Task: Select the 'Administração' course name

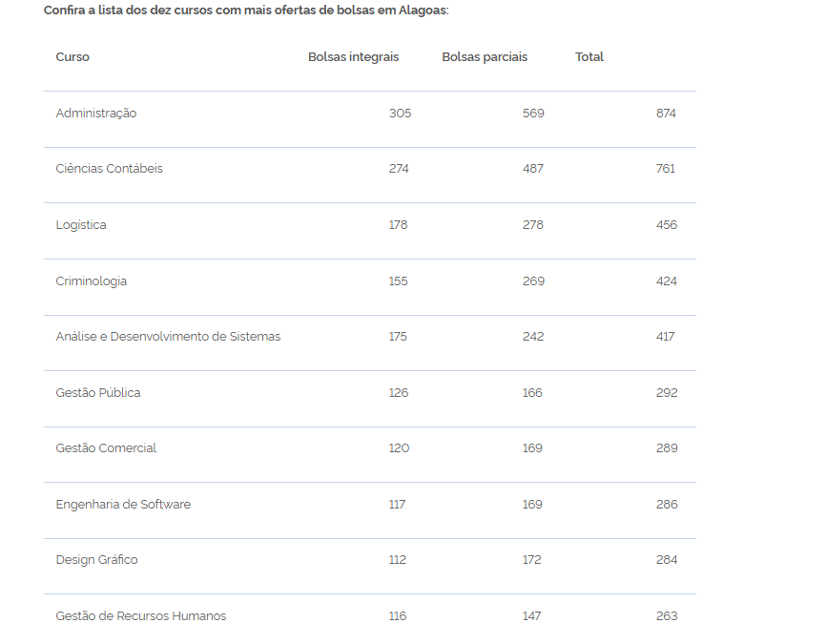Action: [96, 114]
